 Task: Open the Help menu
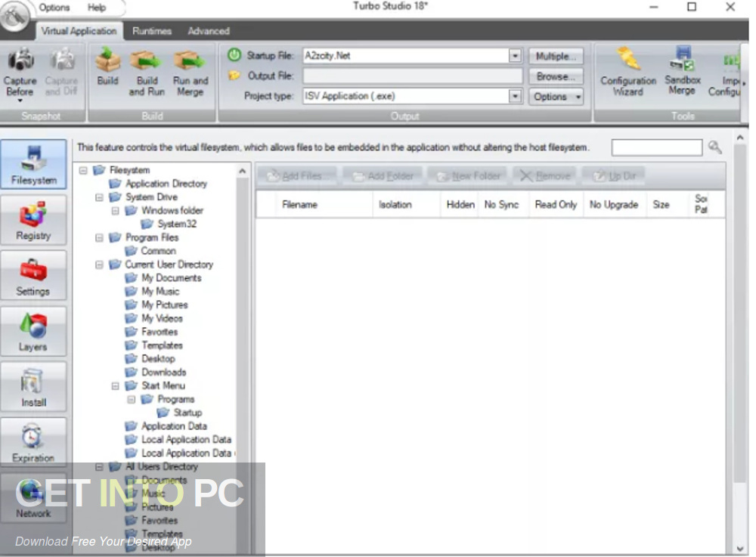tap(97, 8)
